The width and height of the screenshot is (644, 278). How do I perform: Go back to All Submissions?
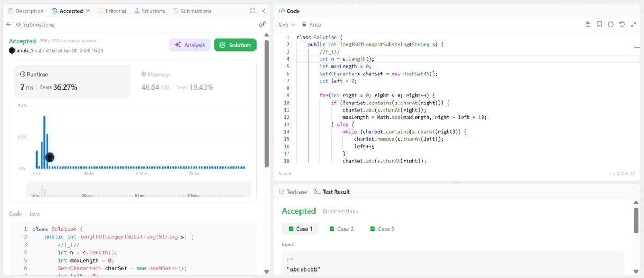point(30,24)
